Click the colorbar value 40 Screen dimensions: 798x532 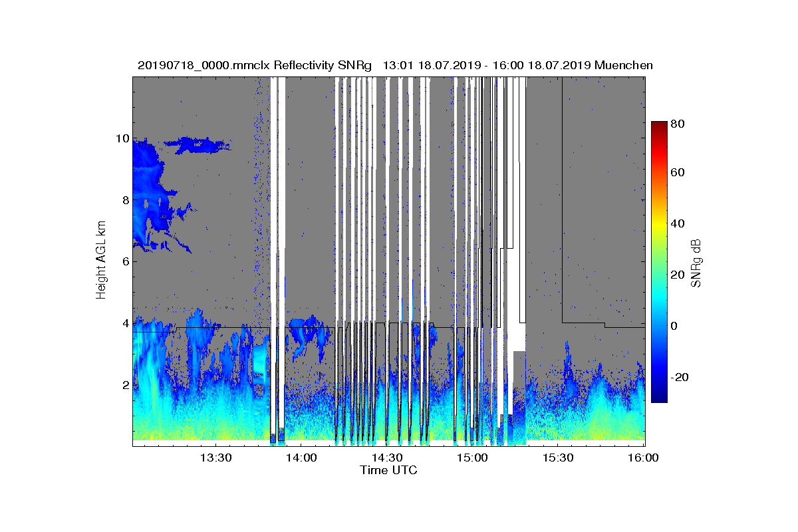pos(679,223)
